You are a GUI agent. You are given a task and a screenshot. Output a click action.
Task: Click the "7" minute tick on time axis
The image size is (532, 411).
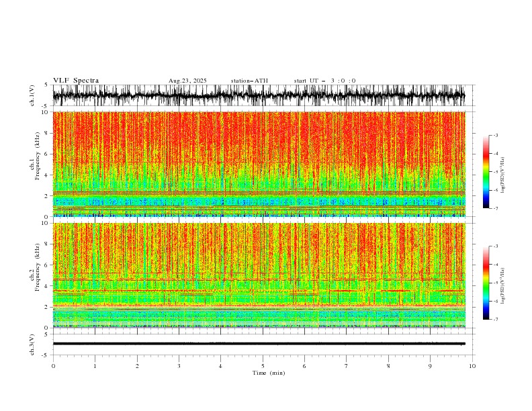tap(347, 366)
